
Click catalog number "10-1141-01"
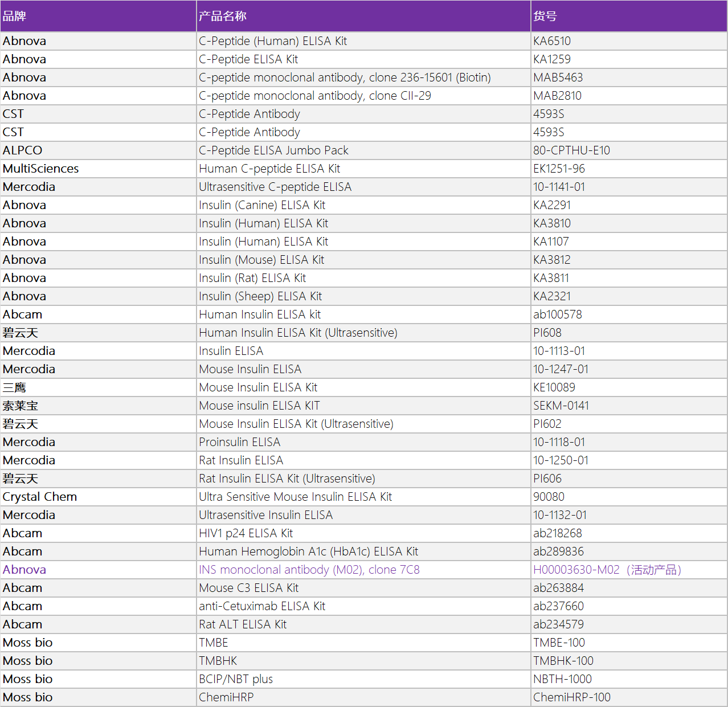(559, 187)
